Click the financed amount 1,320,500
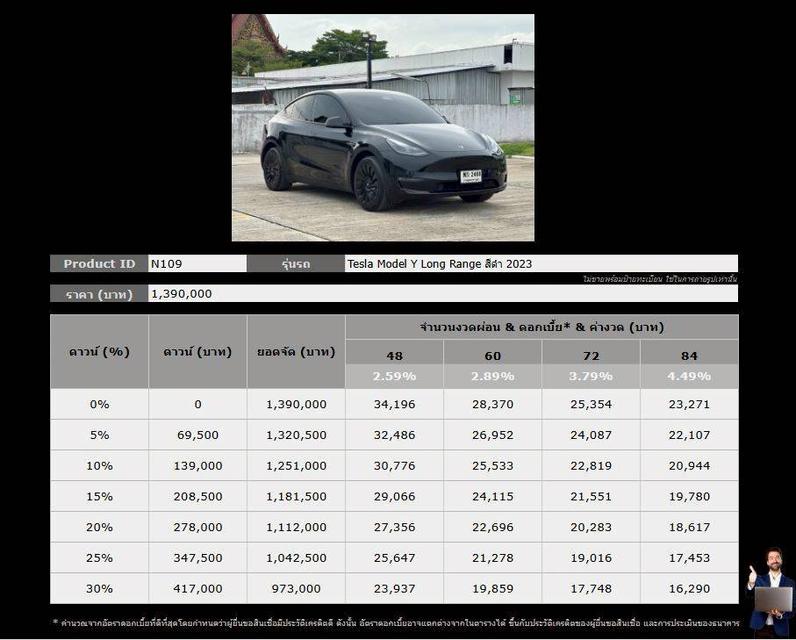The image size is (796, 640). (x=296, y=435)
